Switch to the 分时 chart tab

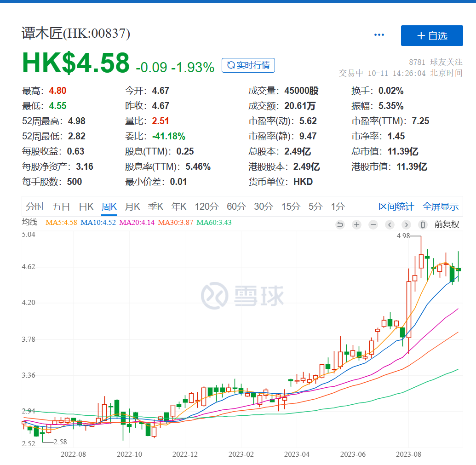coord(35,207)
